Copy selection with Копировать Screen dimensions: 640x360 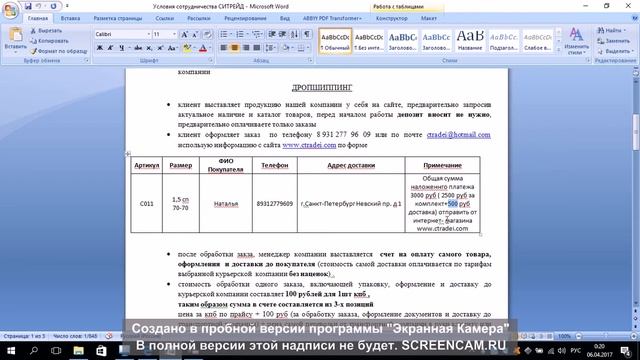[x=49, y=41]
